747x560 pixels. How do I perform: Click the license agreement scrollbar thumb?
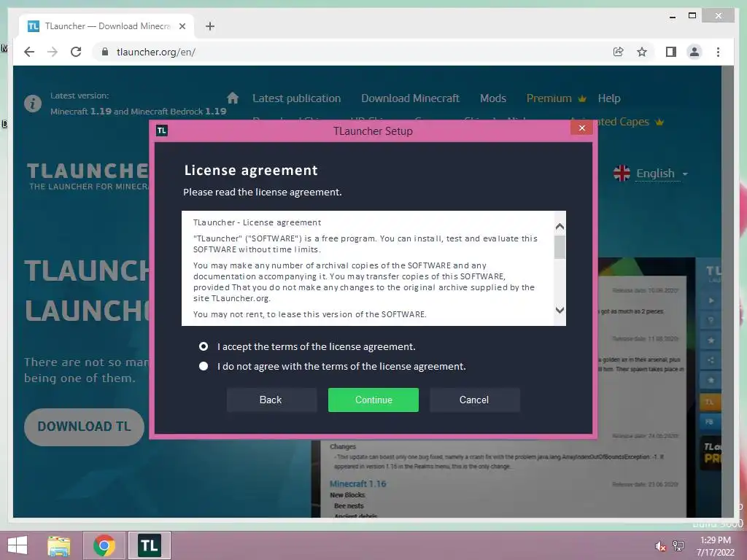[560, 247]
